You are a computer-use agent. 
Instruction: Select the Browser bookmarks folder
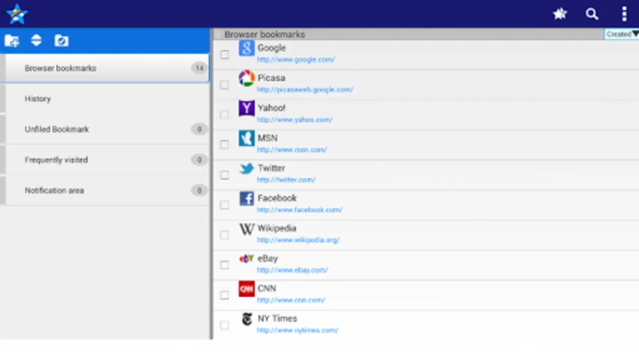pos(105,68)
